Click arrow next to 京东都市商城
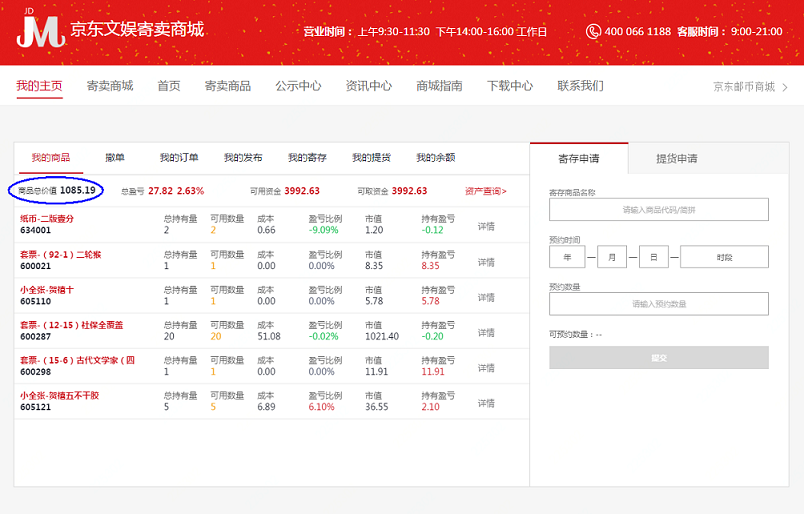 click(785, 87)
